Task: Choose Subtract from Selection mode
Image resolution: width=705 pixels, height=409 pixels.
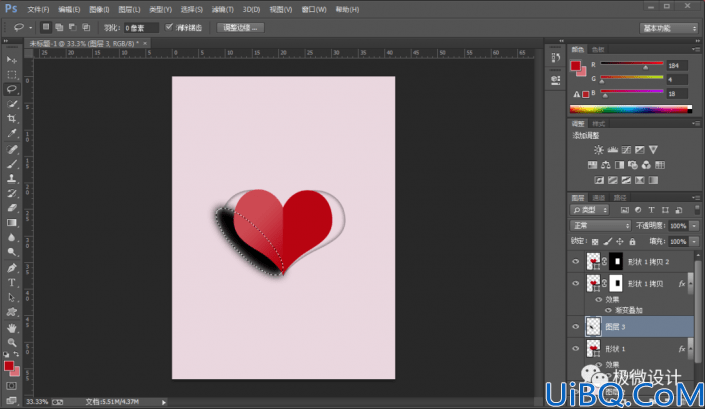Action: 72,27
